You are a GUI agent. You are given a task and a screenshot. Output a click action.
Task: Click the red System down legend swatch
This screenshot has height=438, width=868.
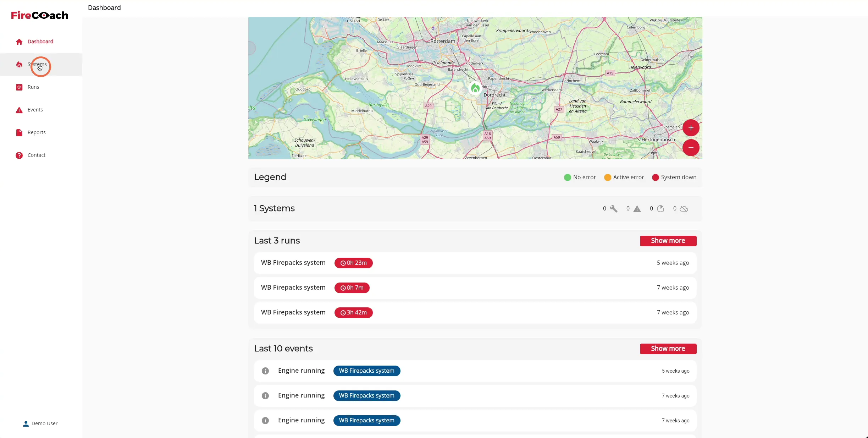pyautogui.click(x=656, y=177)
